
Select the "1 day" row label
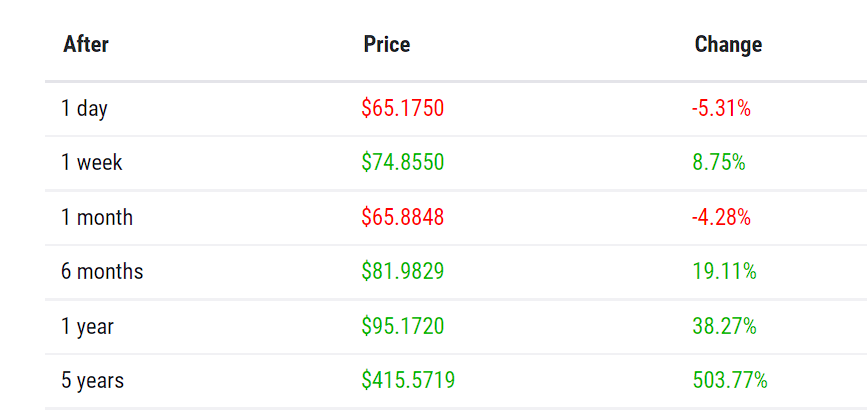[x=84, y=109]
